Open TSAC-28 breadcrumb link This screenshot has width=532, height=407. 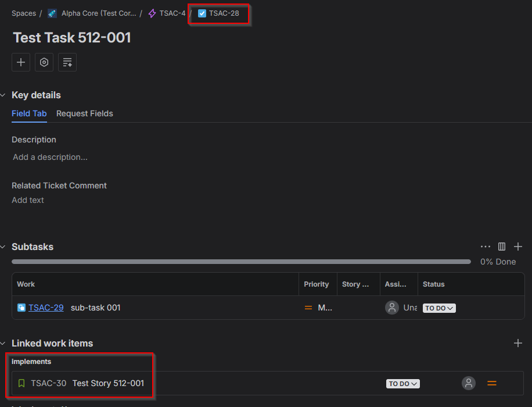[224, 13]
